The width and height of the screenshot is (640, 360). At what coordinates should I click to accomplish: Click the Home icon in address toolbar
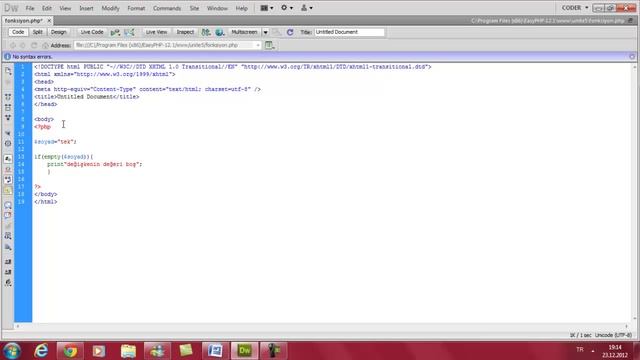point(45,45)
